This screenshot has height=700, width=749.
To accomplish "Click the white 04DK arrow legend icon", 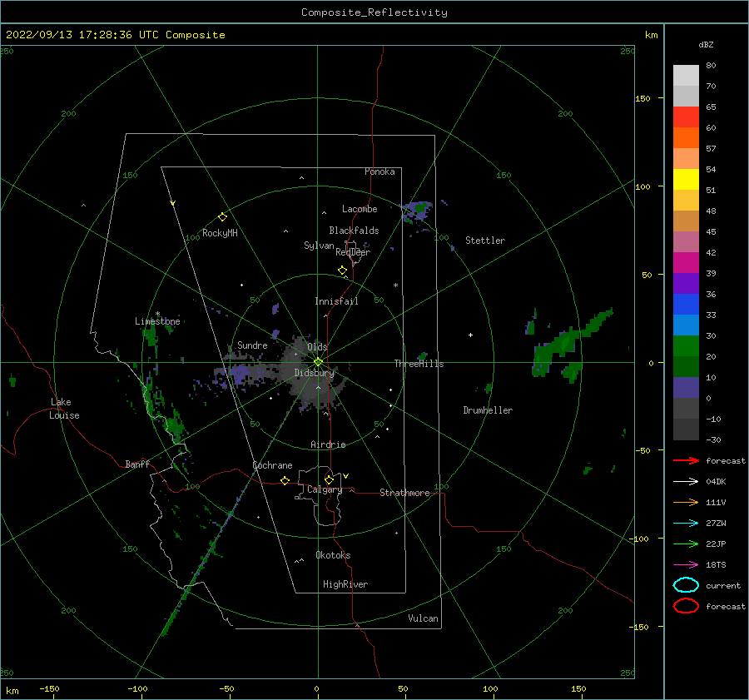I will [686, 481].
